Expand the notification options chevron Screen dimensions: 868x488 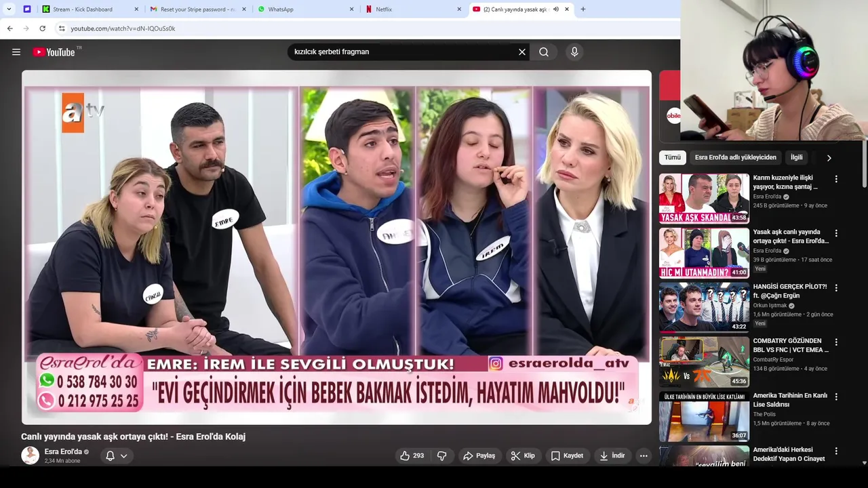pyautogui.click(x=123, y=455)
